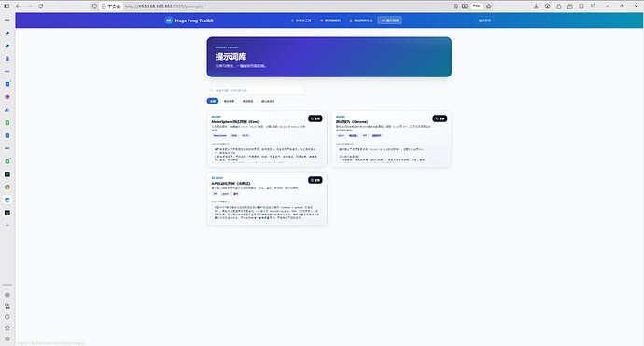The height and width of the screenshot is (346, 644).
Task: Select the filter chip right after 全部
Action: click(230, 101)
